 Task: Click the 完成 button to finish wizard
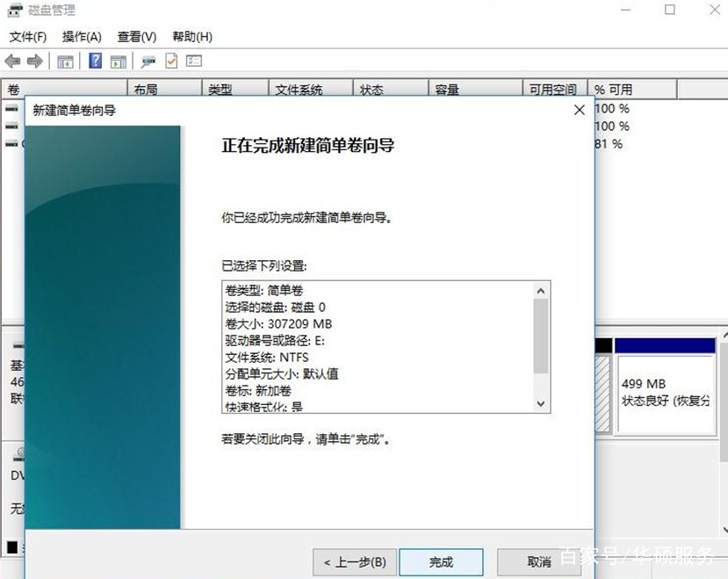tap(441, 562)
